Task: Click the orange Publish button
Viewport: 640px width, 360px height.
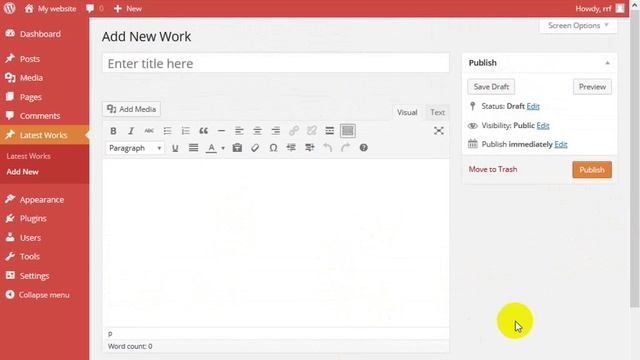Action: pyautogui.click(x=592, y=170)
